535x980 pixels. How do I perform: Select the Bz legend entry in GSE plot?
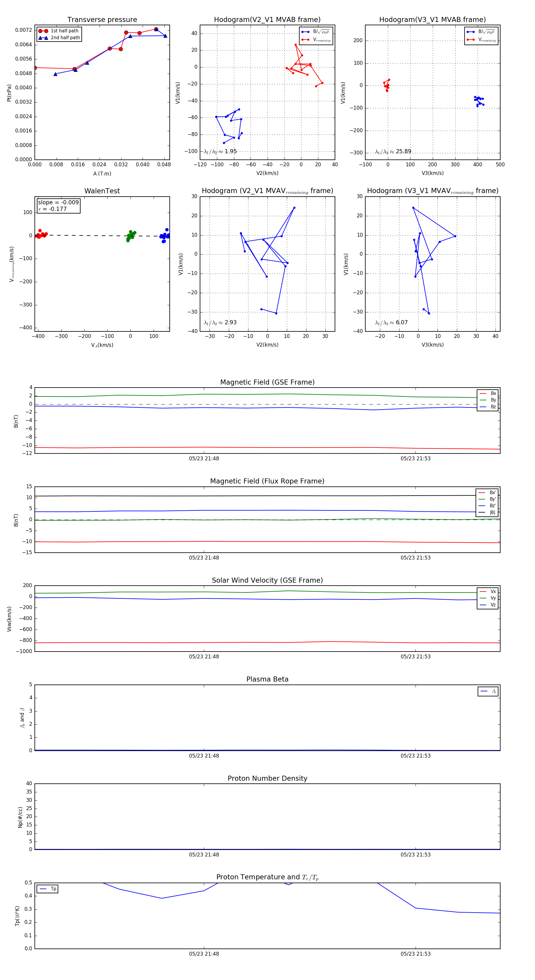click(488, 407)
